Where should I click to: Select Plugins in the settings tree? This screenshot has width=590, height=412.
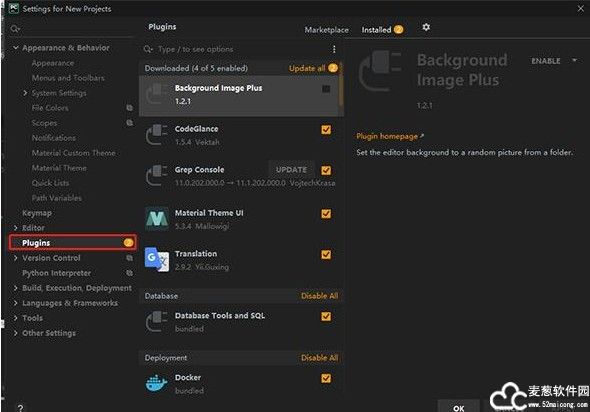tap(72, 243)
